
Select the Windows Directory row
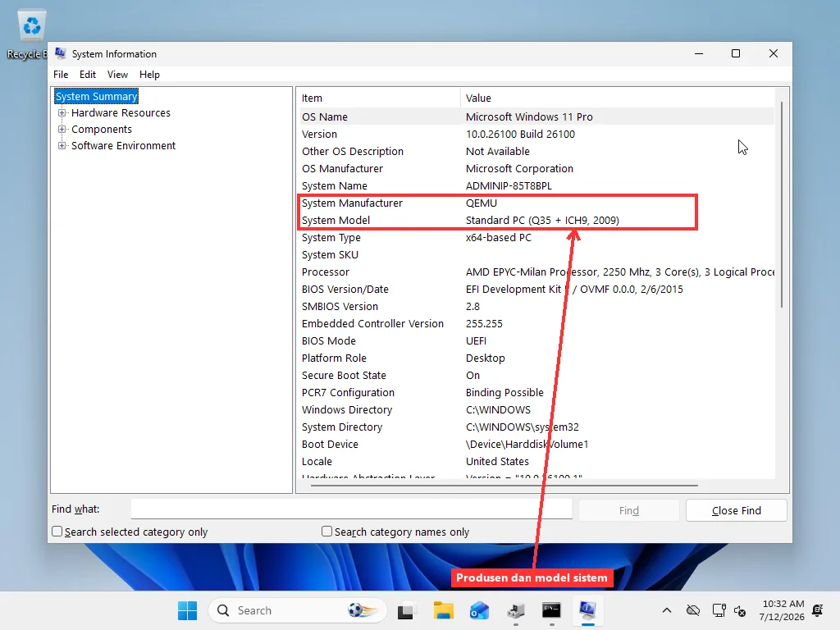[x=536, y=410]
